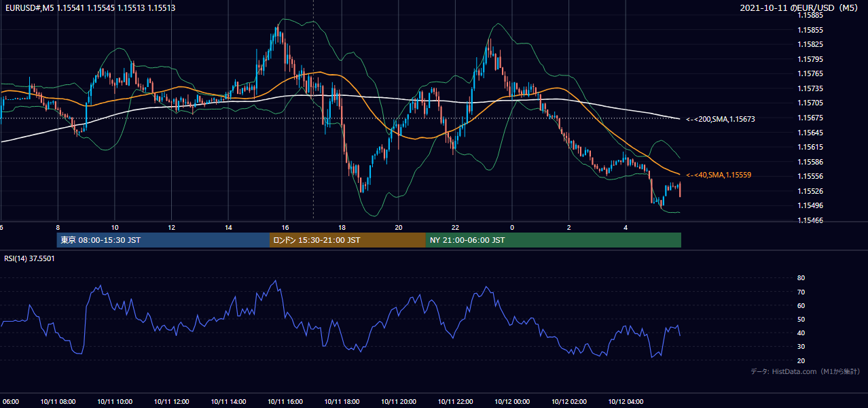Click hour tick 14 under price chart
The width and height of the screenshot is (868, 408).
[228, 227]
